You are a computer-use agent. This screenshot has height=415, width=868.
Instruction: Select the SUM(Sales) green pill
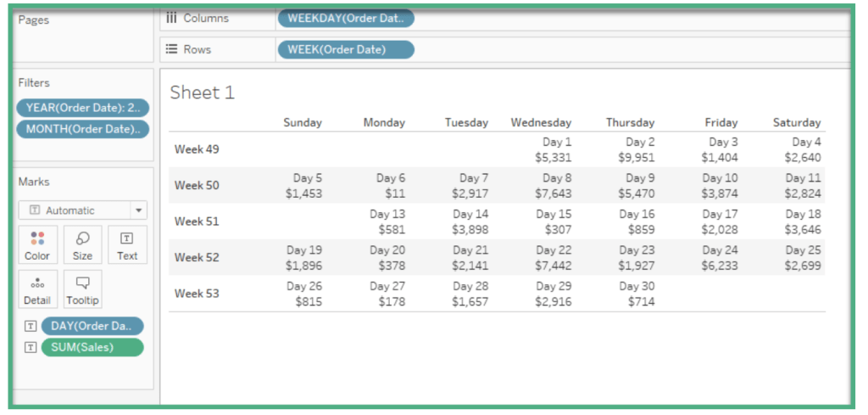[92, 347]
